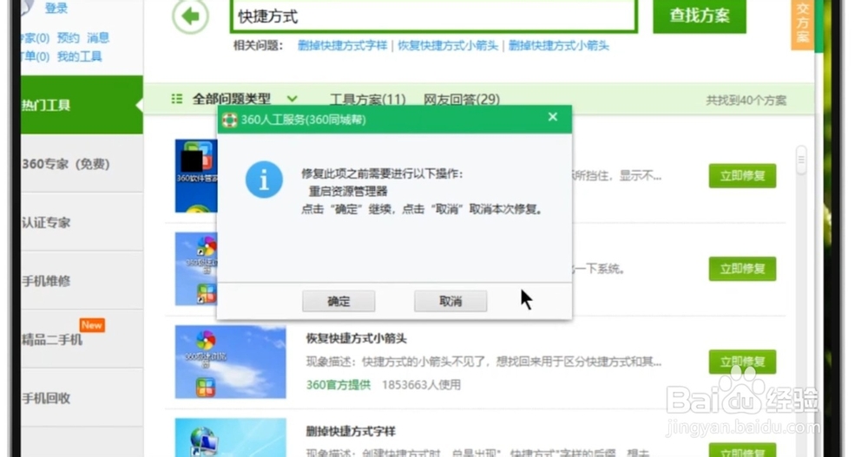The image size is (868, 457).
Task: Click the 恢复快捷方式小箭头 thumbnail image
Action: (230, 362)
